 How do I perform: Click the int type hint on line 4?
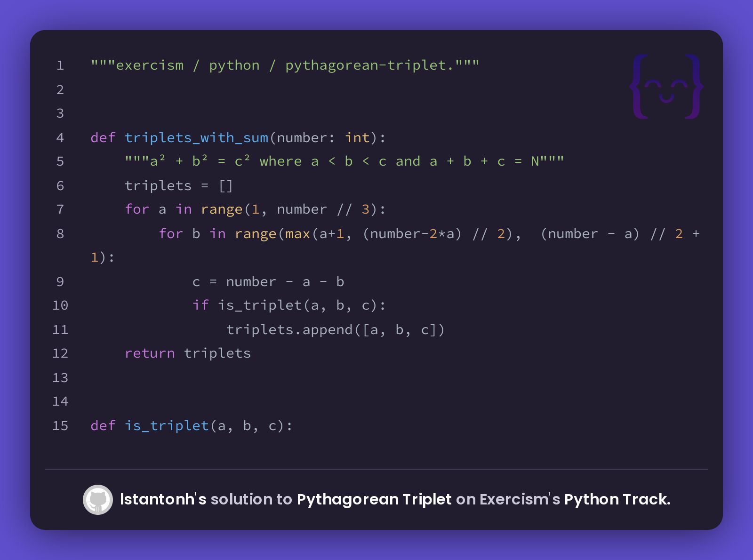coord(357,137)
